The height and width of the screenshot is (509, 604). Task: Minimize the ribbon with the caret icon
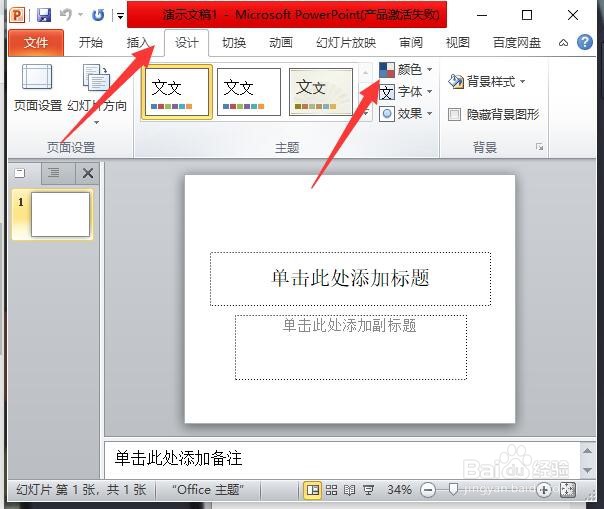(563, 43)
